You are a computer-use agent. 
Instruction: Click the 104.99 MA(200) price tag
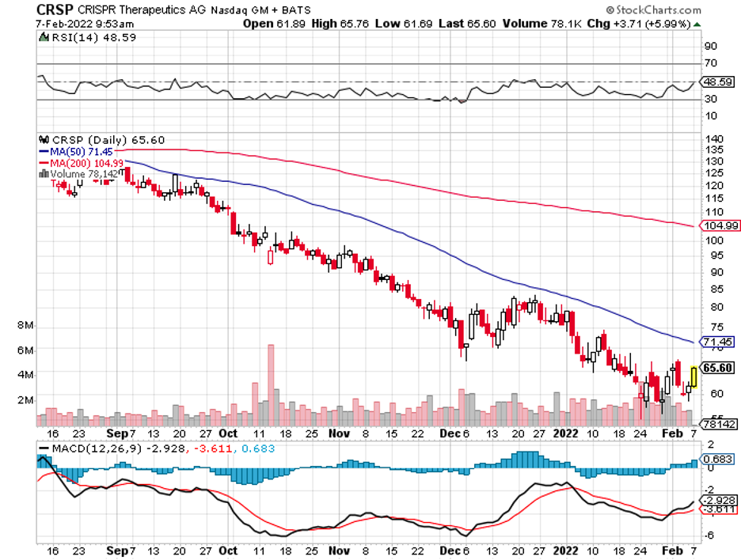click(x=720, y=225)
